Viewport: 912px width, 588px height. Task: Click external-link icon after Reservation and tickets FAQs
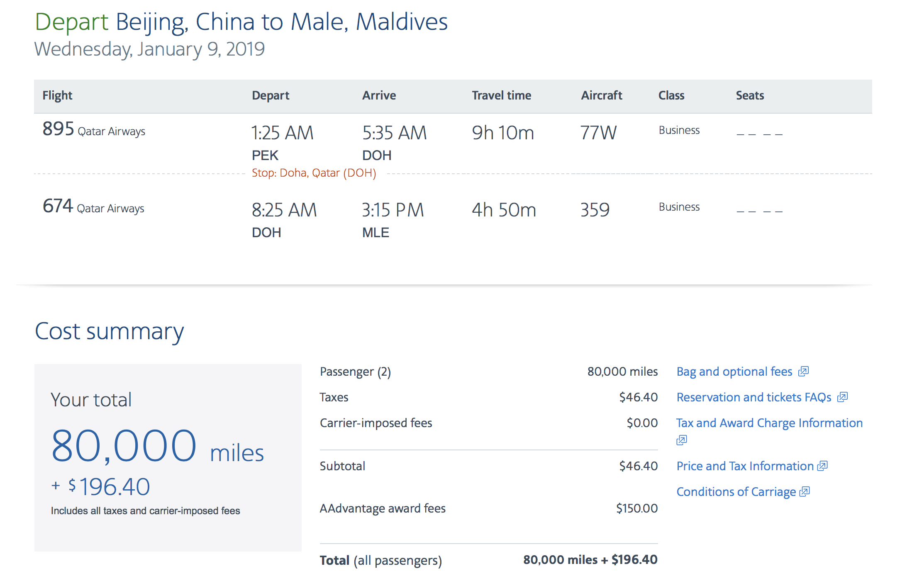(842, 397)
